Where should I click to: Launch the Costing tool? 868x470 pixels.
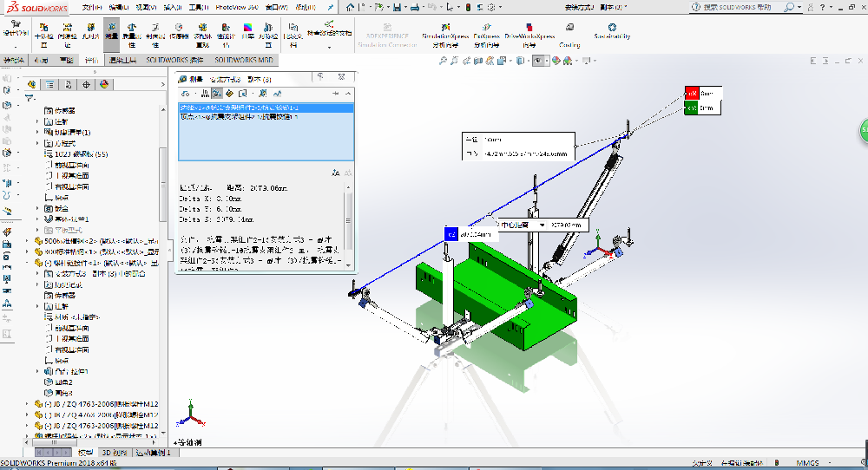[569, 31]
